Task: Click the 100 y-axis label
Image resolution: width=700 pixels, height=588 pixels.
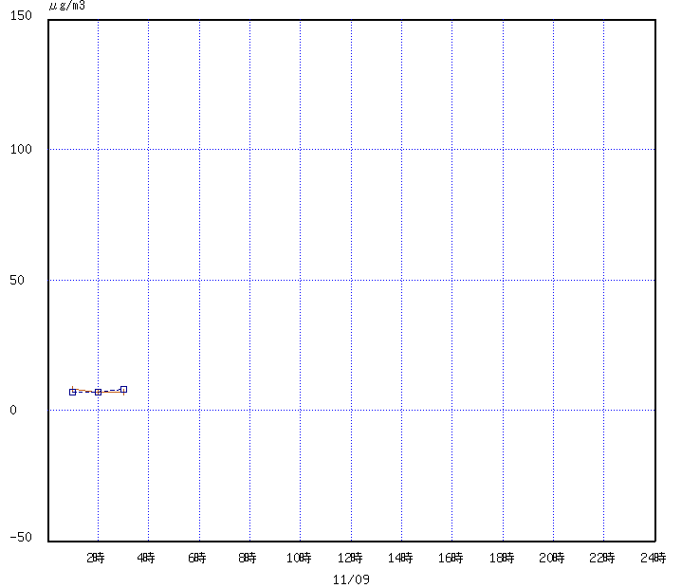Action: [21, 149]
